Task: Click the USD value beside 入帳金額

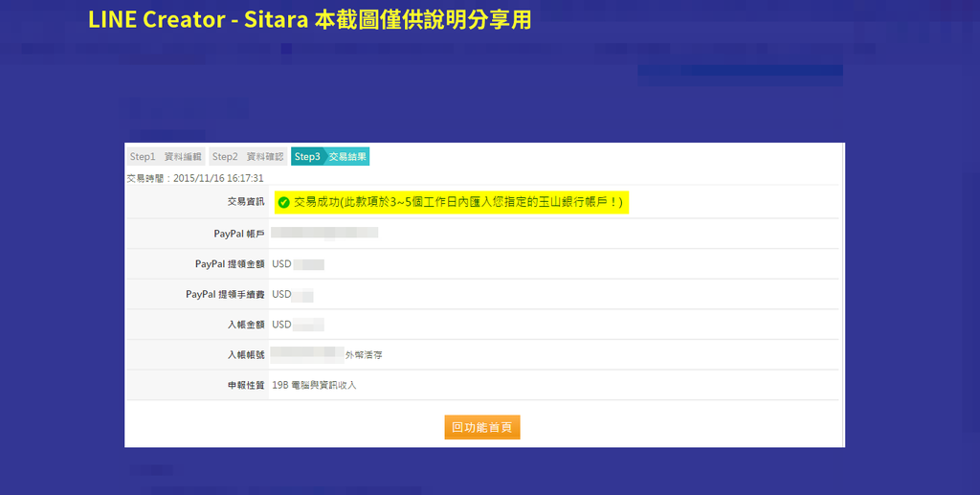Action: pyautogui.click(x=299, y=325)
